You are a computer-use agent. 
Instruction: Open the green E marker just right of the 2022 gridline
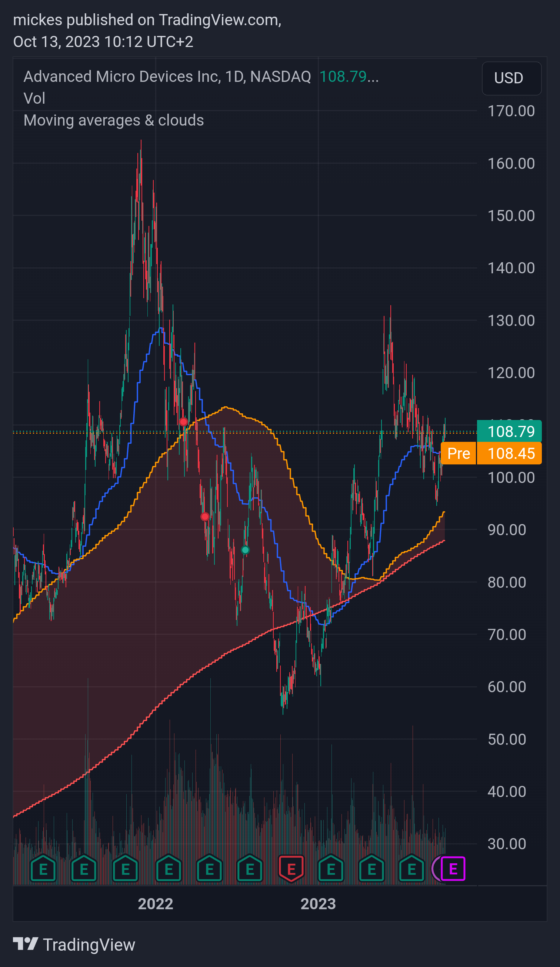point(169,868)
